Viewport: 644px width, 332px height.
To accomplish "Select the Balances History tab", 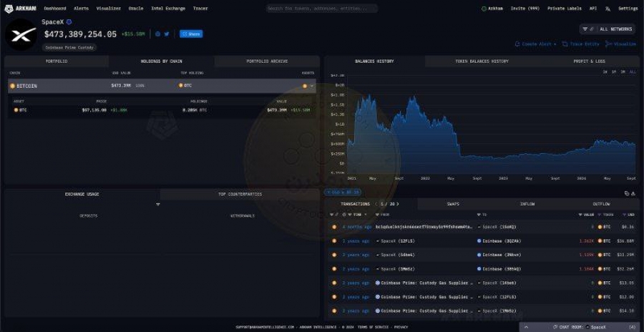I will (x=374, y=62).
